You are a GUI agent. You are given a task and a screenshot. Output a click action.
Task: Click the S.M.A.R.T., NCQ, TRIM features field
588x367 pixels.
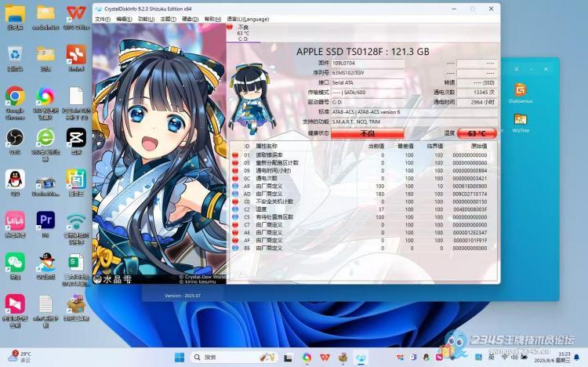point(414,122)
